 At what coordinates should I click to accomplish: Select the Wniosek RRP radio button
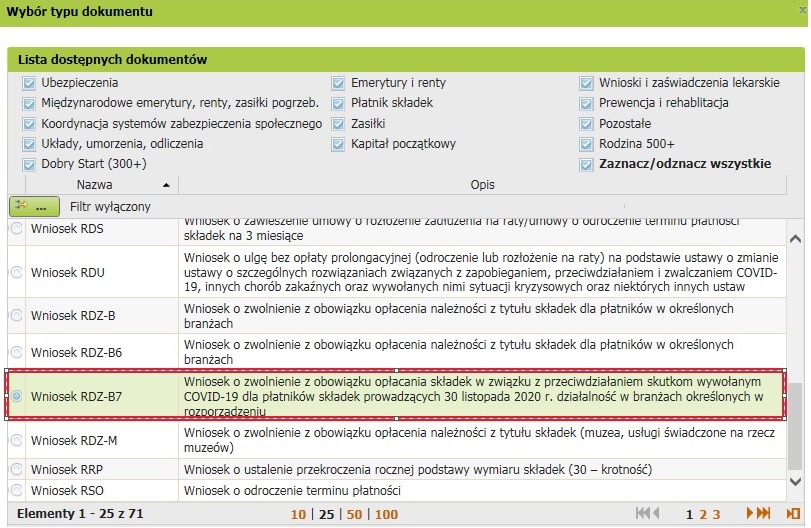pos(17,469)
